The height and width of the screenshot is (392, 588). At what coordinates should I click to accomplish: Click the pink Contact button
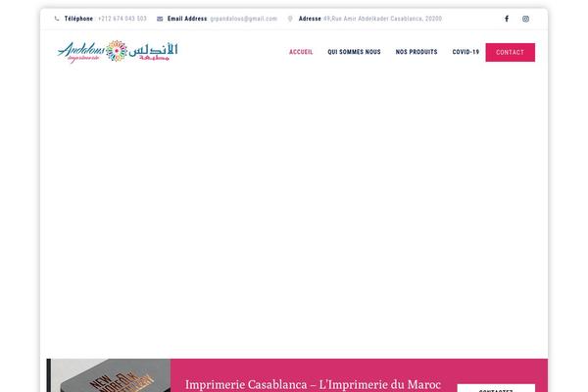pyautogui.click(x=510, y=52)
